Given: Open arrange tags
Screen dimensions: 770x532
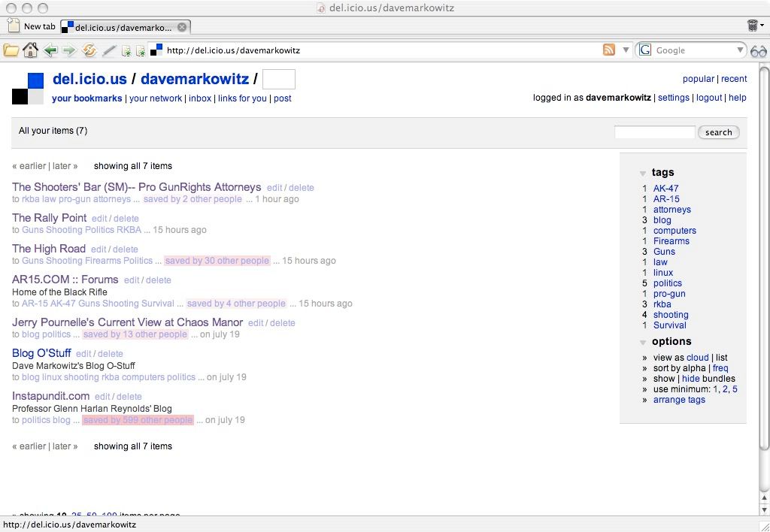Looking at the screenshot, I should [679, 400].
